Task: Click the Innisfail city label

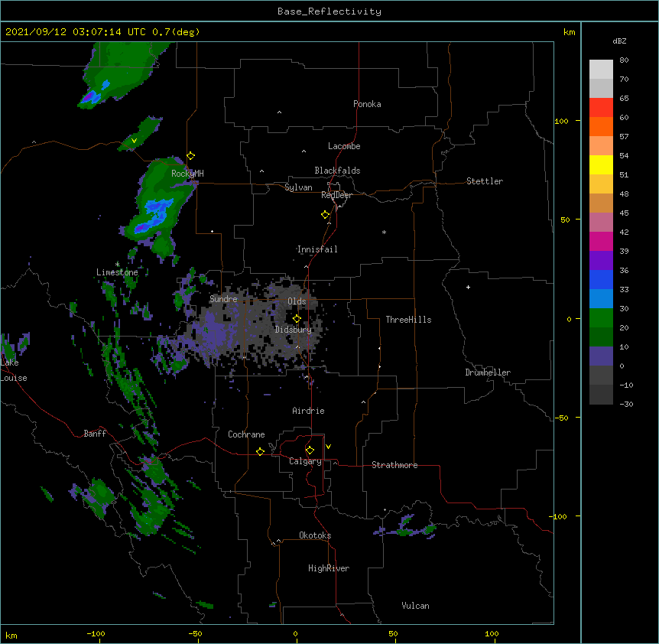Action: point(317,249)
